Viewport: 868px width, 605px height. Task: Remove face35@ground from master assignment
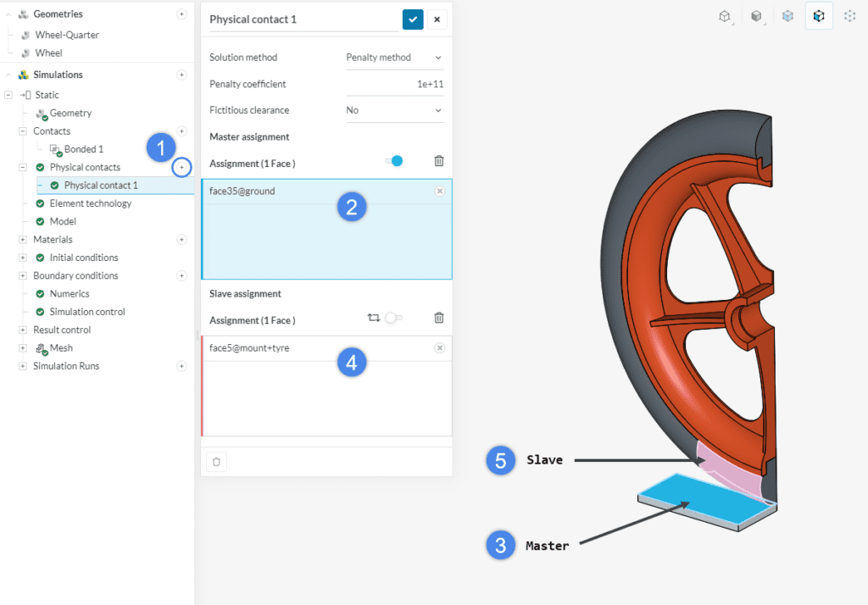click(x=439, y=191)
